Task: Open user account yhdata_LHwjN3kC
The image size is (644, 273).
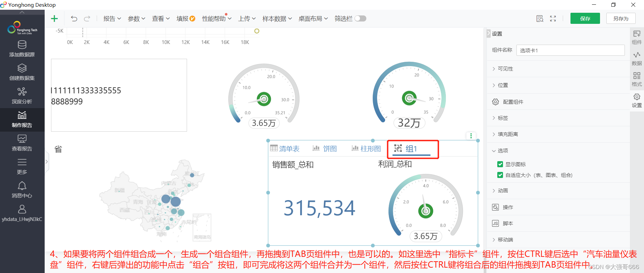Action: 22,214
